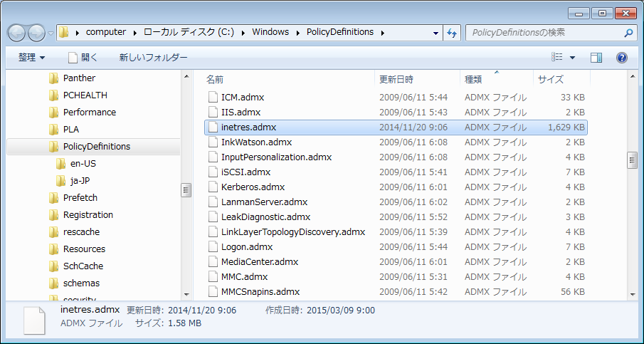Viewport: 644px width, 344px height.
Task: Sort by the 名前 column header
Action: click(215, 79)
